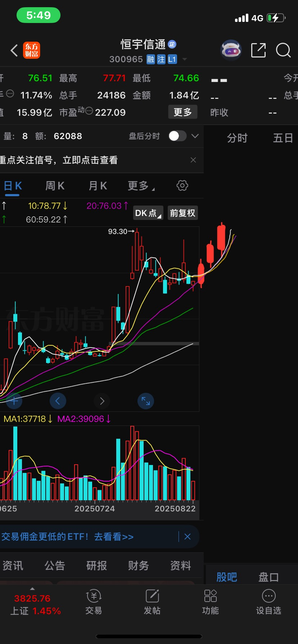Tap the turnover rate info icon
This screenshot has width=298, height=644.
point(10,94)
